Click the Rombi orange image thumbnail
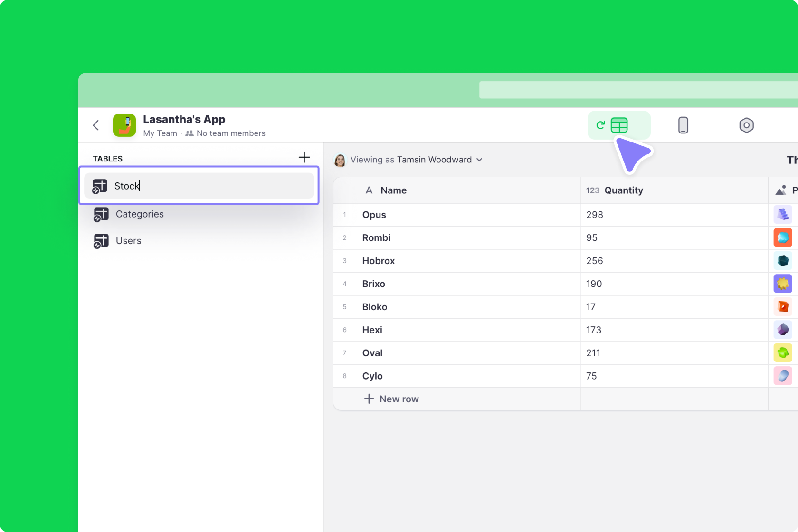The width and height of the screenshot is (798, 532). click(782, 238)
